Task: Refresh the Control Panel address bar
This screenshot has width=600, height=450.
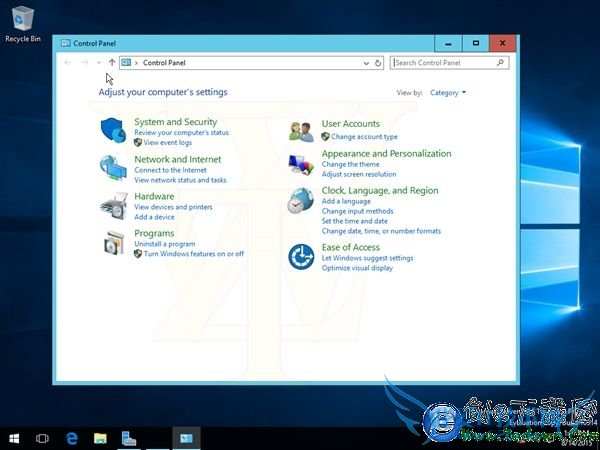Action: click(x=378, y=63)
